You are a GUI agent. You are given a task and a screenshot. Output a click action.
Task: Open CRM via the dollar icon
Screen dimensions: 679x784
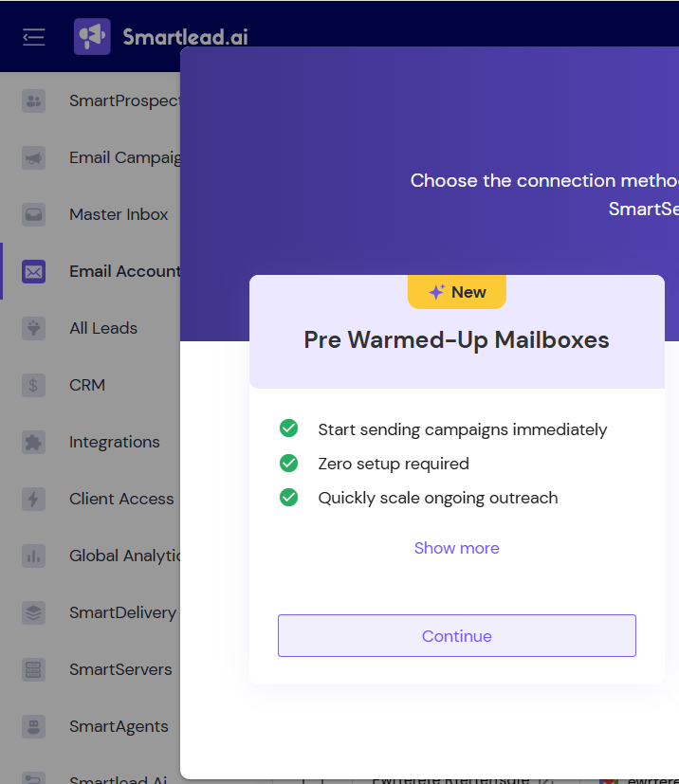click(x=34, y=385)
